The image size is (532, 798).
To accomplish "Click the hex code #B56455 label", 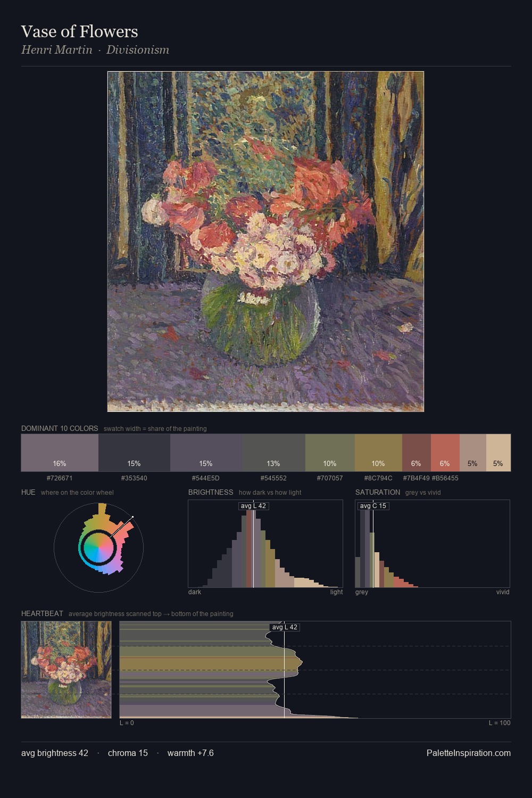I will click(x=445, y=478).
